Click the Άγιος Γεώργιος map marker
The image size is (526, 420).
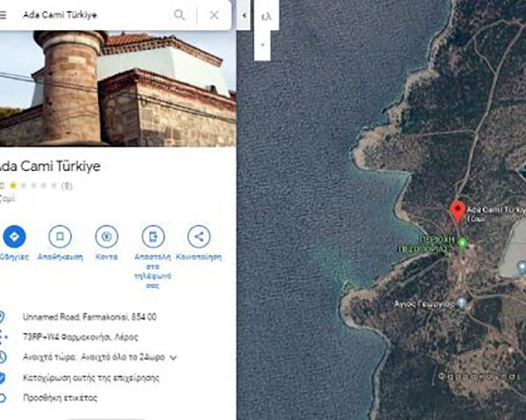[462, 303]
